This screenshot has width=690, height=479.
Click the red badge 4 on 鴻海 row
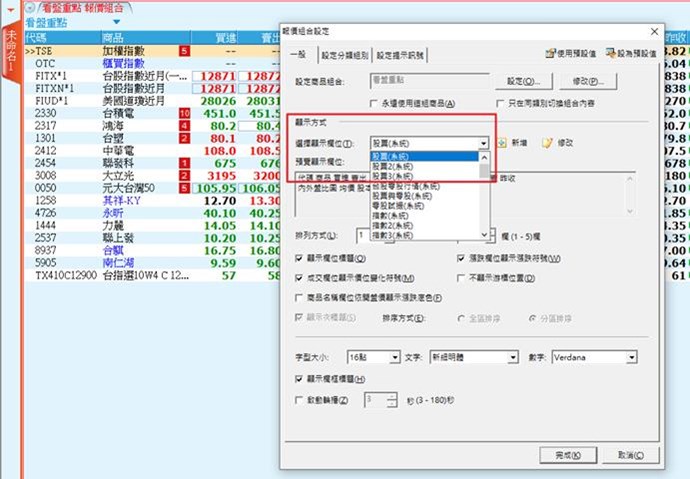point(184,126)
